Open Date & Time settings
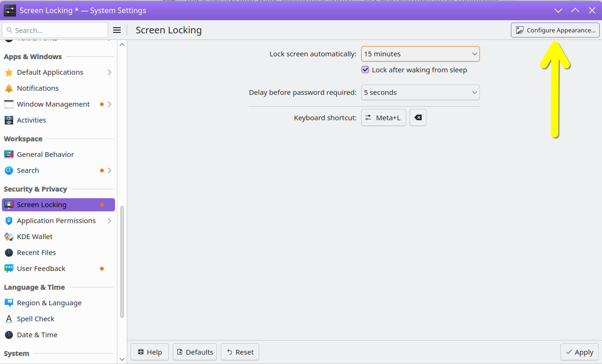The height and width of the screenshot is (364, 602). 58,335
